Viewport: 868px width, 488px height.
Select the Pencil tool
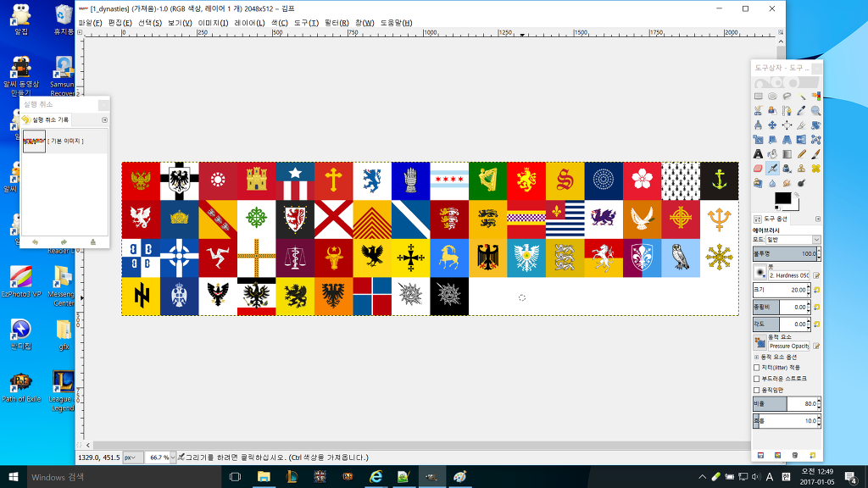coord(801,154)
